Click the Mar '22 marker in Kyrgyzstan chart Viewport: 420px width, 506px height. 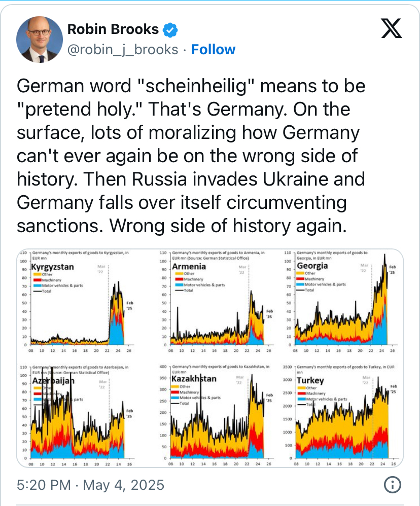coord(101,269)
